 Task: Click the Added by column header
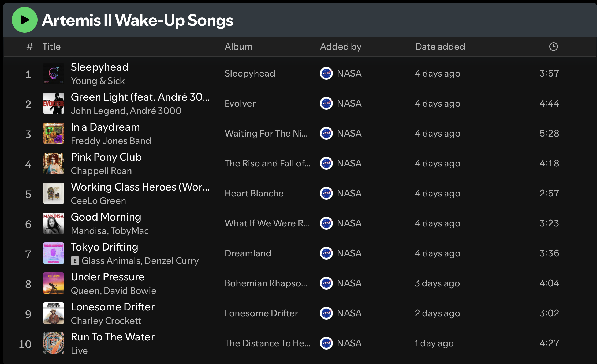click(341, 47)
